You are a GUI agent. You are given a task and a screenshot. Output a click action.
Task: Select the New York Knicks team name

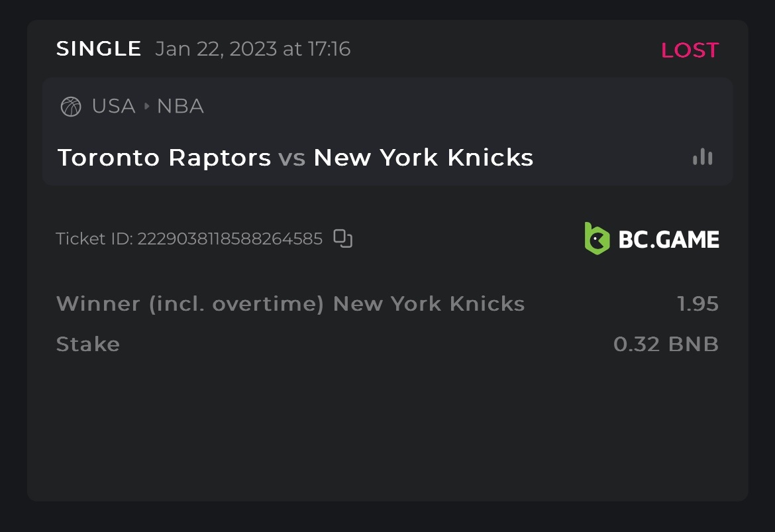(423, 158)
